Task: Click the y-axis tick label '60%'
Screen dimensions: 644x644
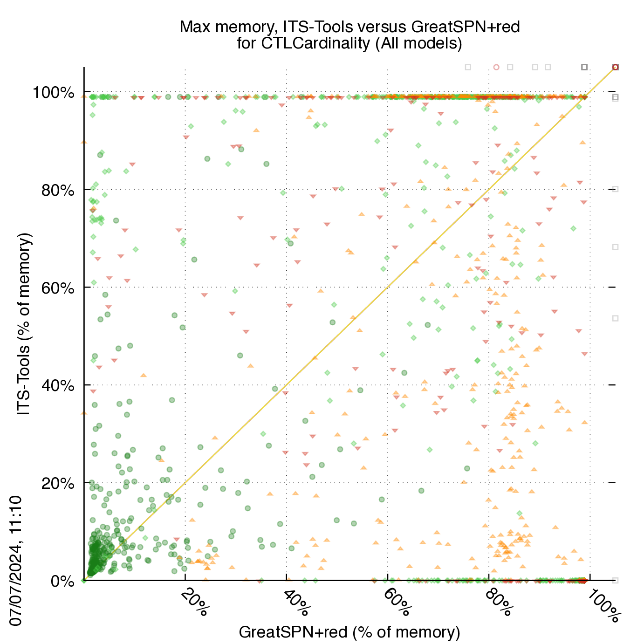Action: click(x=58, y=288)
